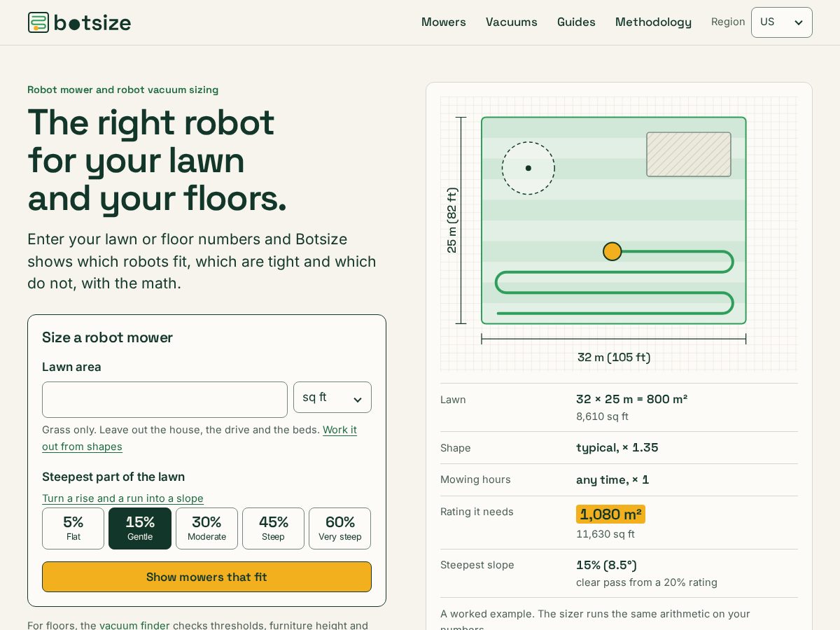Click the orange mower dot in the diagram
Image resolution: width=840 pixels, height=630 pixels.
[x=612, y=251]
